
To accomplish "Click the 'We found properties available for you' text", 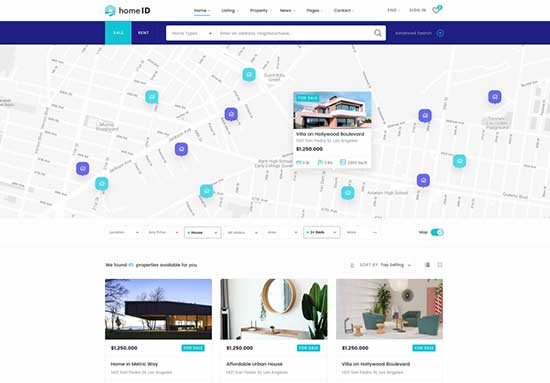I will [151, 265].
